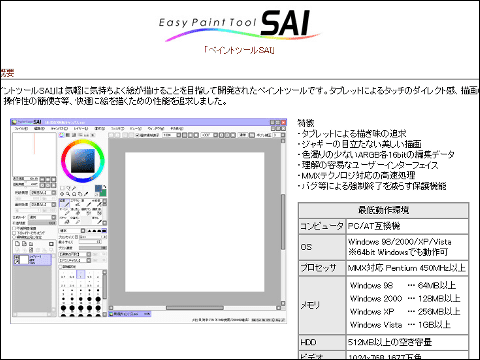Click the Redo toolbar button
Viewport: 480px width, 360px height.
pyautogui.click(x=117, y=135)
